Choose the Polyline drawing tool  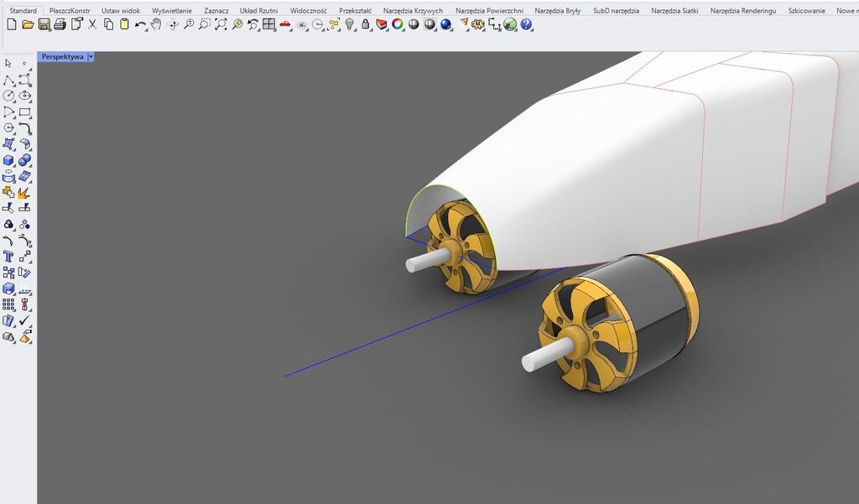pos(8,81)
